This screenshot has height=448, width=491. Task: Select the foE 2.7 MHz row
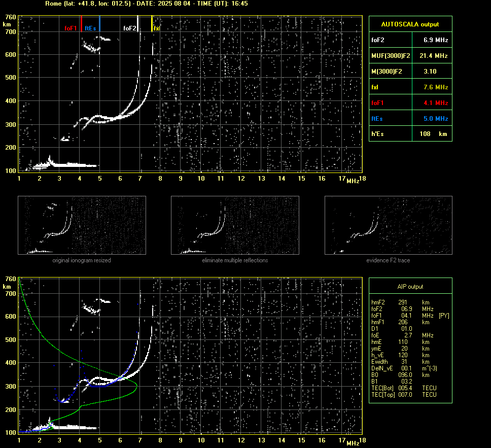402,335
